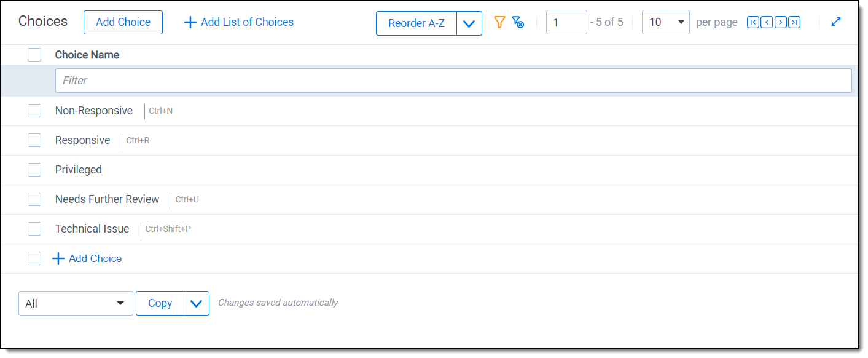Open the Reorder A-Z dropdown arrow
Viewport: 868px width, 358px height.
click(x=469, y=23)
